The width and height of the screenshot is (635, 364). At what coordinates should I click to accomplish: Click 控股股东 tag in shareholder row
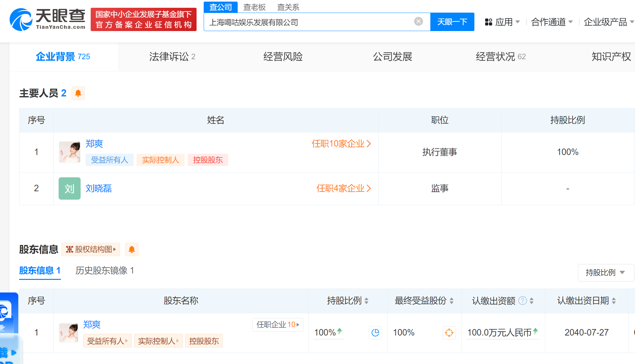[204, 341]
